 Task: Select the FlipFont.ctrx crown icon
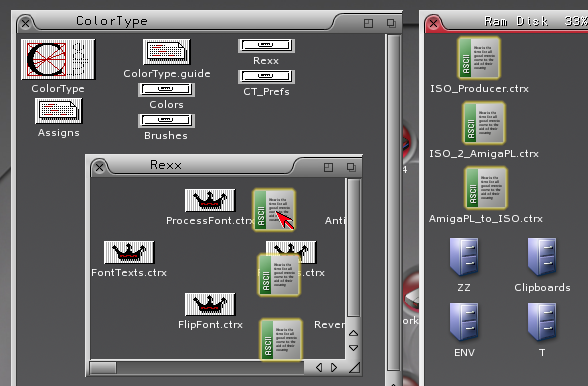point(210,304)
